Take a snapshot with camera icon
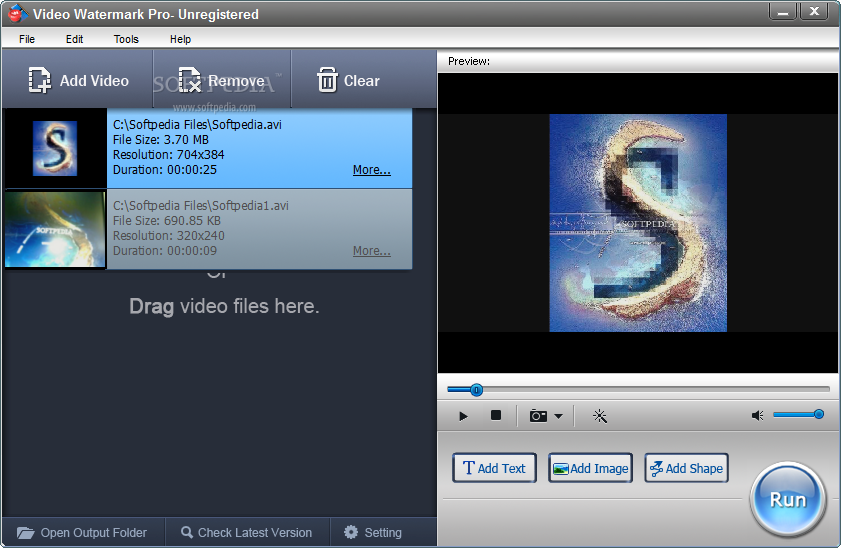 pyautogui.click(x=538, y=416)
